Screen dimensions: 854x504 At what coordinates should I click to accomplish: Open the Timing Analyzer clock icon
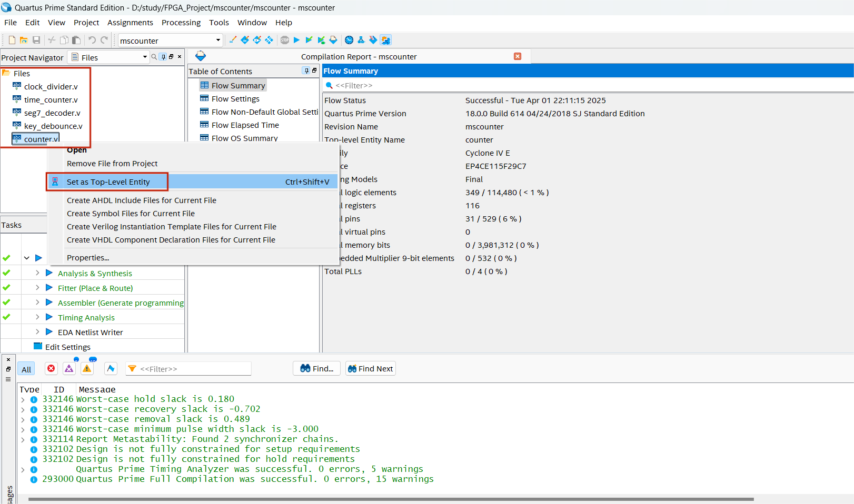(x=349, y=40)
